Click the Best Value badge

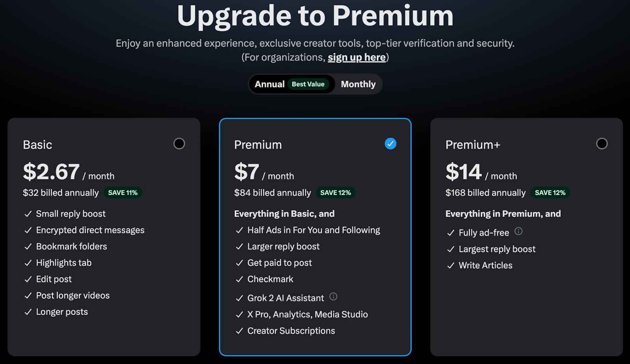(x=308, y=84)
